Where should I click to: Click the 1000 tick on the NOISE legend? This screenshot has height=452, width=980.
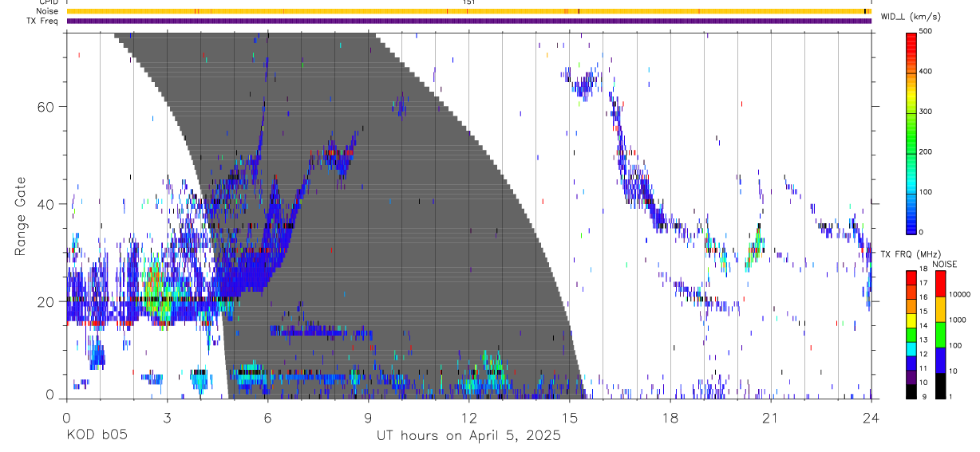click(958, 320)
